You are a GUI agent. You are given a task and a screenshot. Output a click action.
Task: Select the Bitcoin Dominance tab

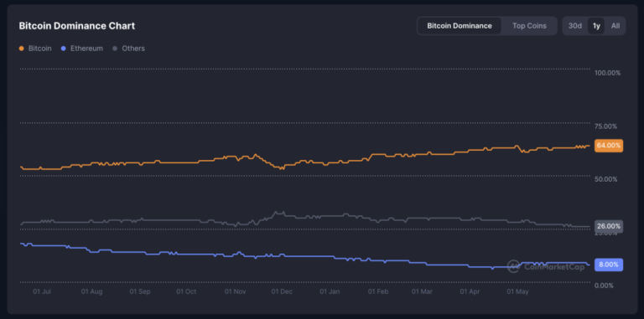tap(460, 26)
